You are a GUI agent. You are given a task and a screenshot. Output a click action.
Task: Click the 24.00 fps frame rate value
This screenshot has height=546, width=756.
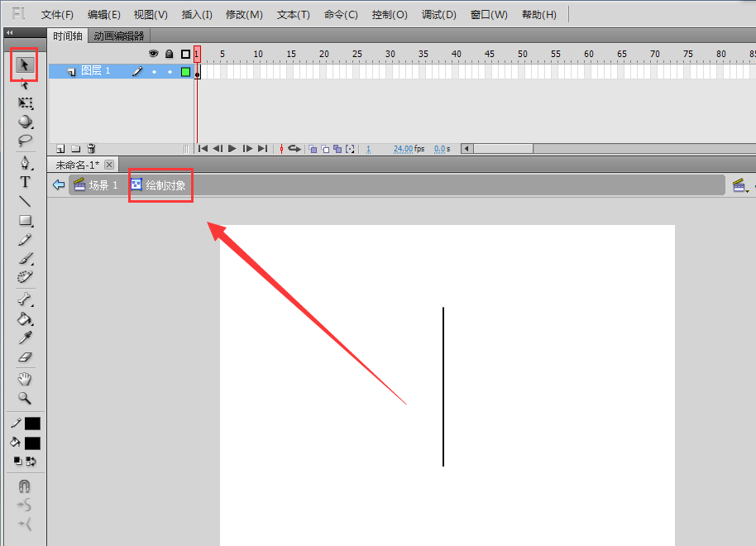click(x=403, y=149)
